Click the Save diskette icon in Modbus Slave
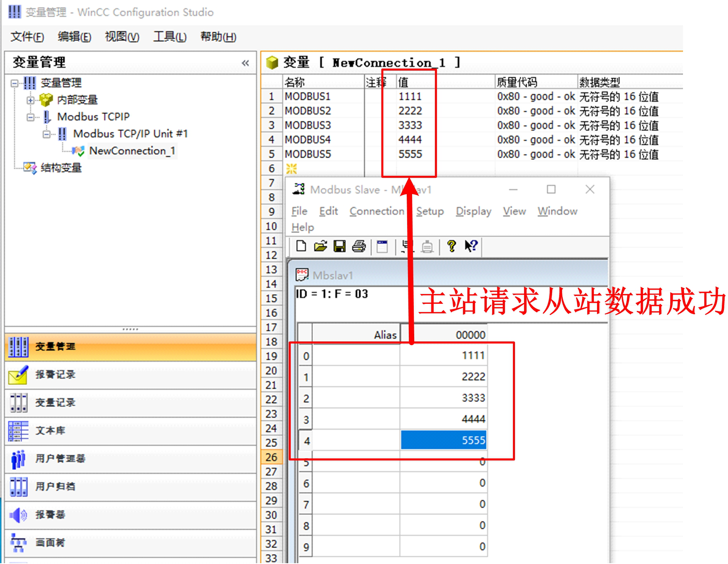 pos(339,246)
